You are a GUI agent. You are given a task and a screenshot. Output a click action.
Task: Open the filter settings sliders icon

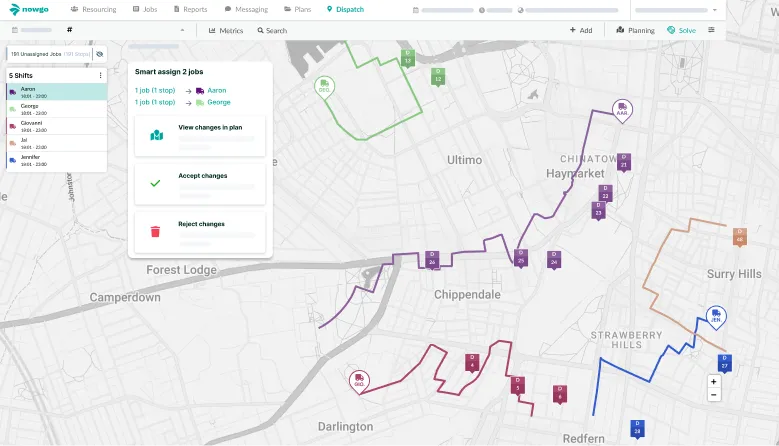point(711,30)
